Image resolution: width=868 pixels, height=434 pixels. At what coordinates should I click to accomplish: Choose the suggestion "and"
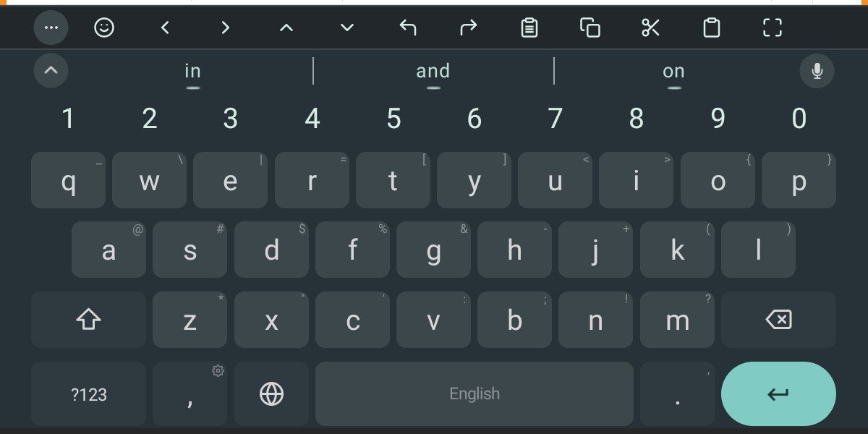click(433, 71)
